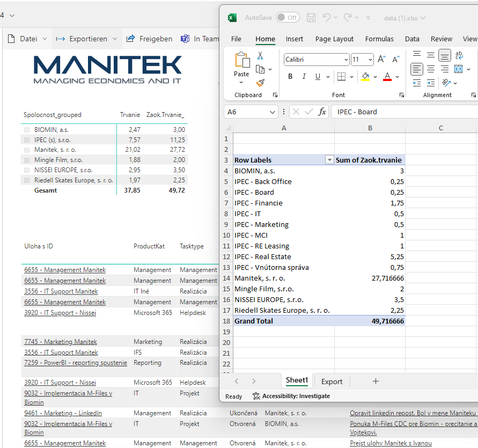Viewport: 478px width, 448px height.
Task: Click the Insert Function fx icon
Action: (x=322, y=112)
